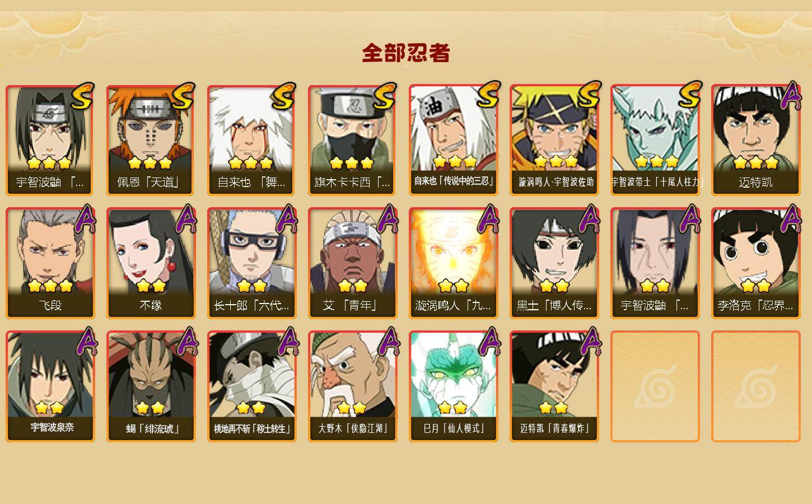Open the 漩涡鸣人·宇智波佐助 card

(554, 140)
